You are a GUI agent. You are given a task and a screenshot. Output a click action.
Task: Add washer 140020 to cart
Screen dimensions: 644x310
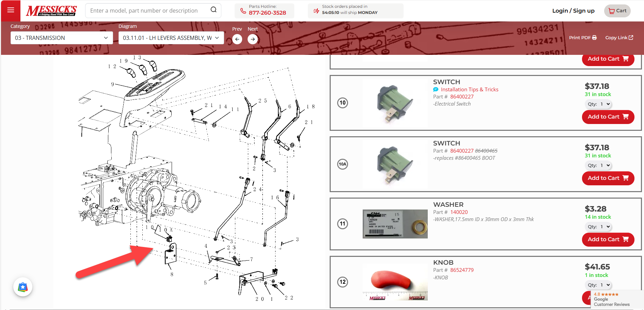[x=608, y=239]
